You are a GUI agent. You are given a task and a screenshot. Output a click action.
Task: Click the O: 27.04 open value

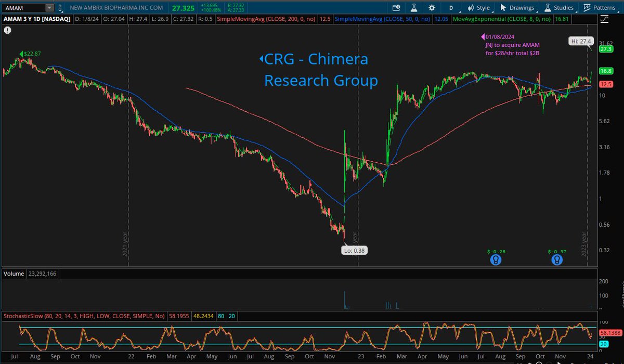[112, 20]
